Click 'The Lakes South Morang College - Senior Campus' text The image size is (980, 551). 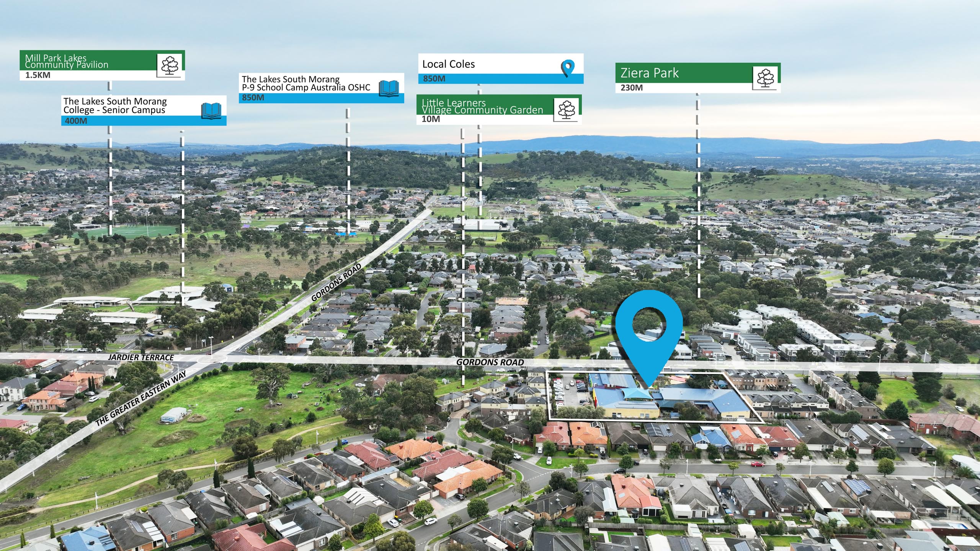[115, 106]
